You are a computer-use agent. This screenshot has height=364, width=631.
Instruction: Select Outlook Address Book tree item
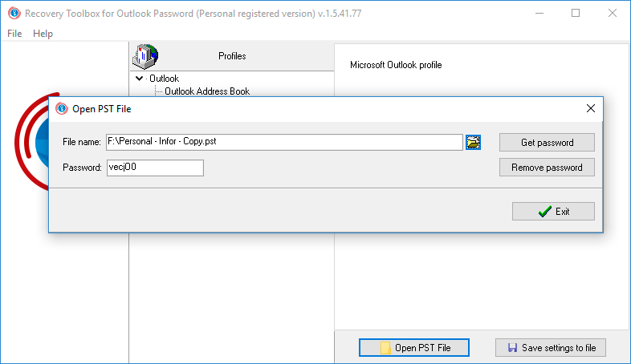(x=207, y=91)
